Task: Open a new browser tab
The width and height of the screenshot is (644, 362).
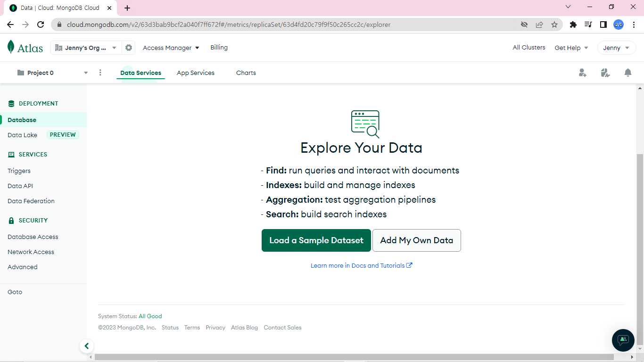Action: click(x=127, y=8)
